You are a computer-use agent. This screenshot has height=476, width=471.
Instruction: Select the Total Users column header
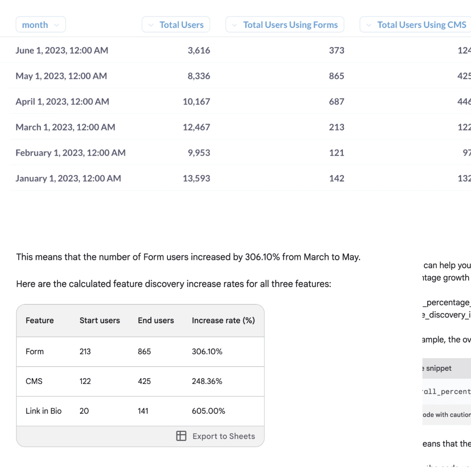pos(181,25)
